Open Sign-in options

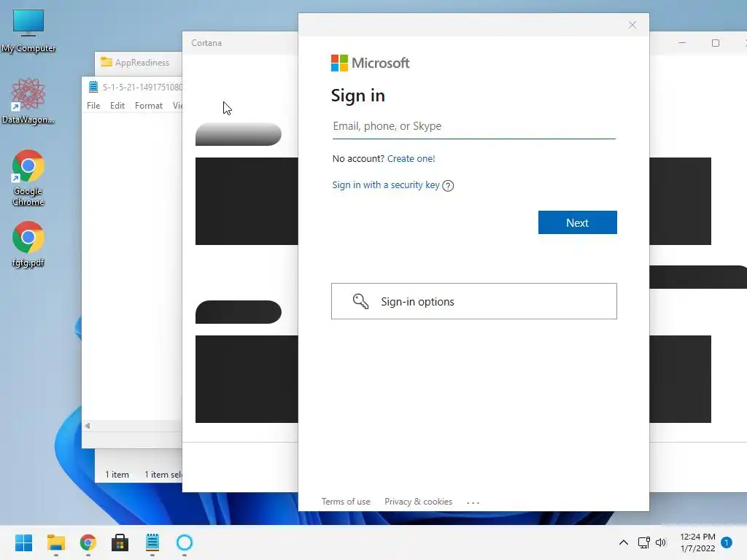point(473,301)
